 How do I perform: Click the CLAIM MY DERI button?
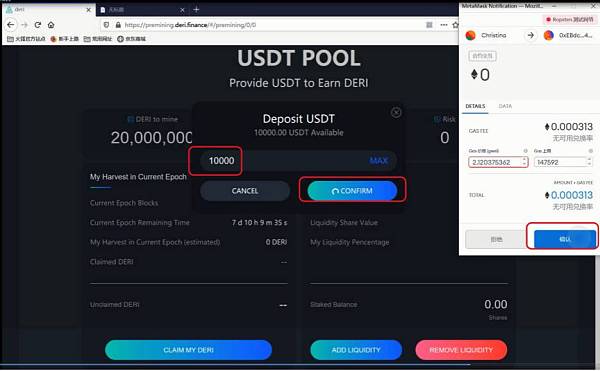pos(188,350)
